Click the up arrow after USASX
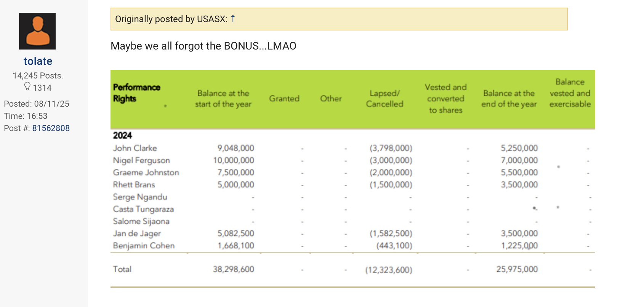Image resolution: width=644 pixels, height=307 pixels. pos(233,19)
